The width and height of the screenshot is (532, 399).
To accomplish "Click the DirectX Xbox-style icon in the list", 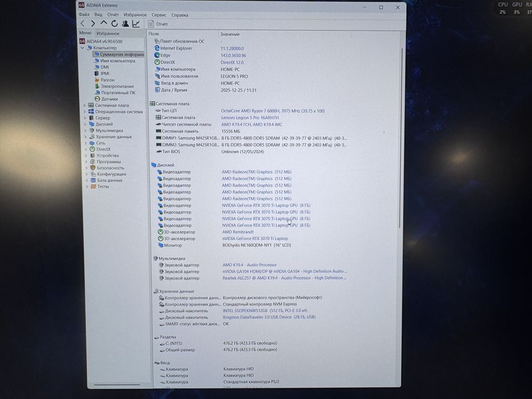I will [157, 62].
